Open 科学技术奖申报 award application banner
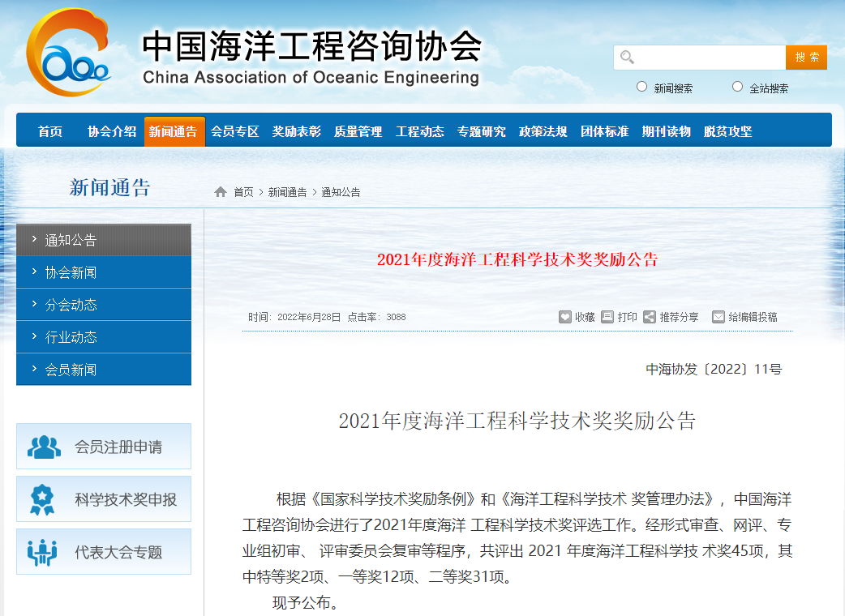The width and height of the screenshot is (845, 616). coord(104,499)
